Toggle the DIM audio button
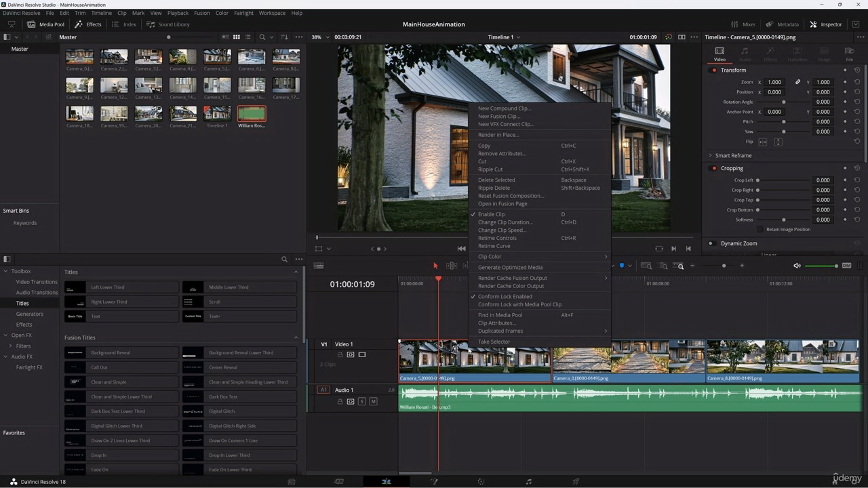The width and height of the screenshot is (868, 488). (x=846, y=266)
